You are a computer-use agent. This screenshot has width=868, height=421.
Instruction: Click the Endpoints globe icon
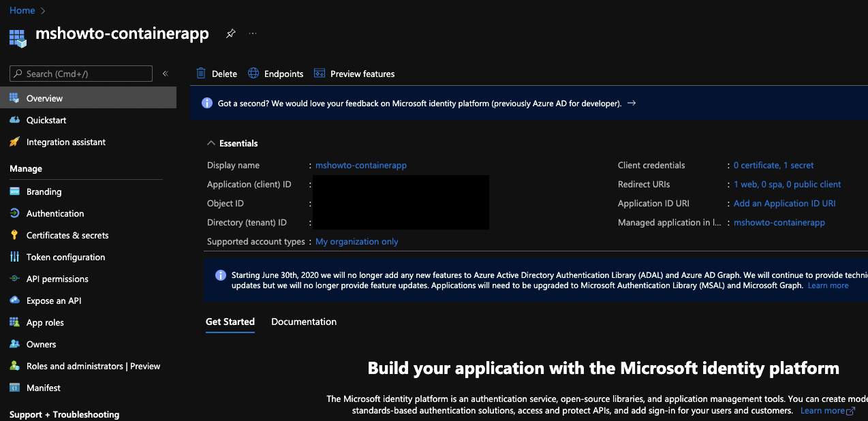[x=253, y=73]
